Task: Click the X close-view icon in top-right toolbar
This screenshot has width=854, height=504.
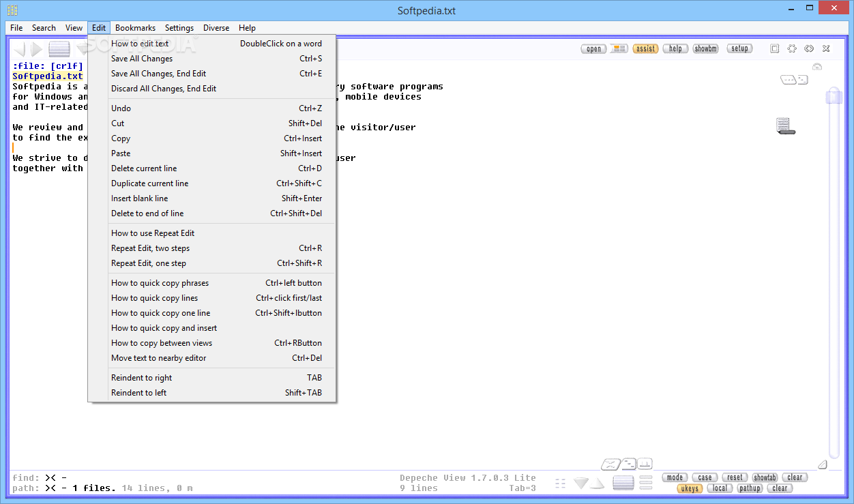Action: 826,48
